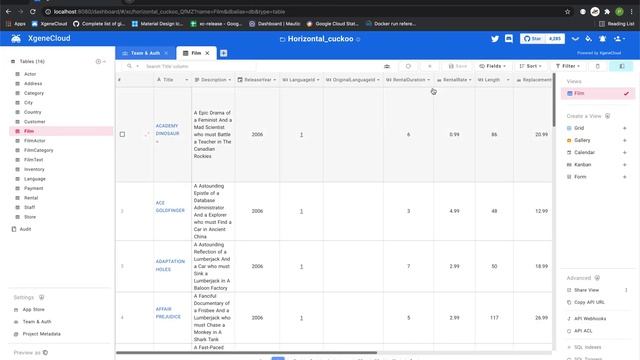The width and height of the screenshot is (640, 360).
Task: Open the Customer table in the sidebar
Action: coord(35,122)
